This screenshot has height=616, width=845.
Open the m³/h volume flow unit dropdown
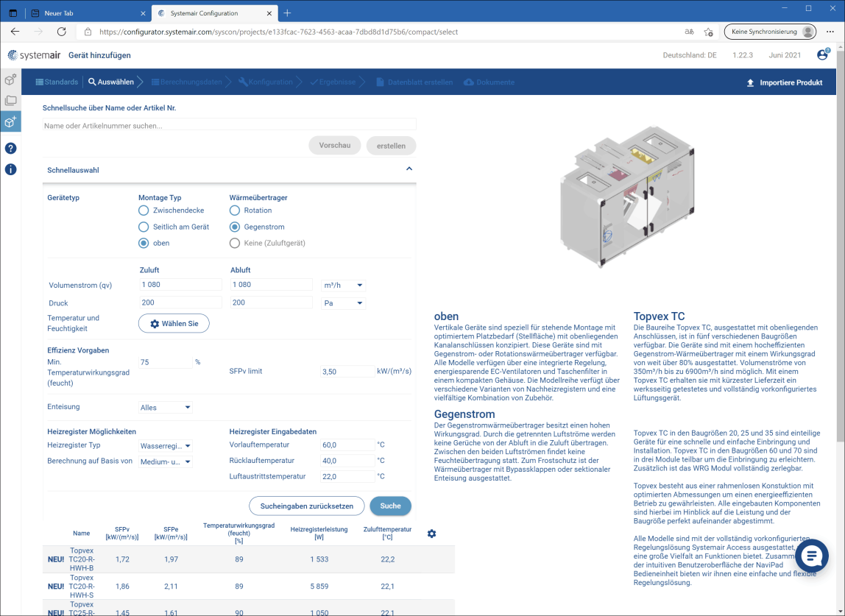[343, 285]
